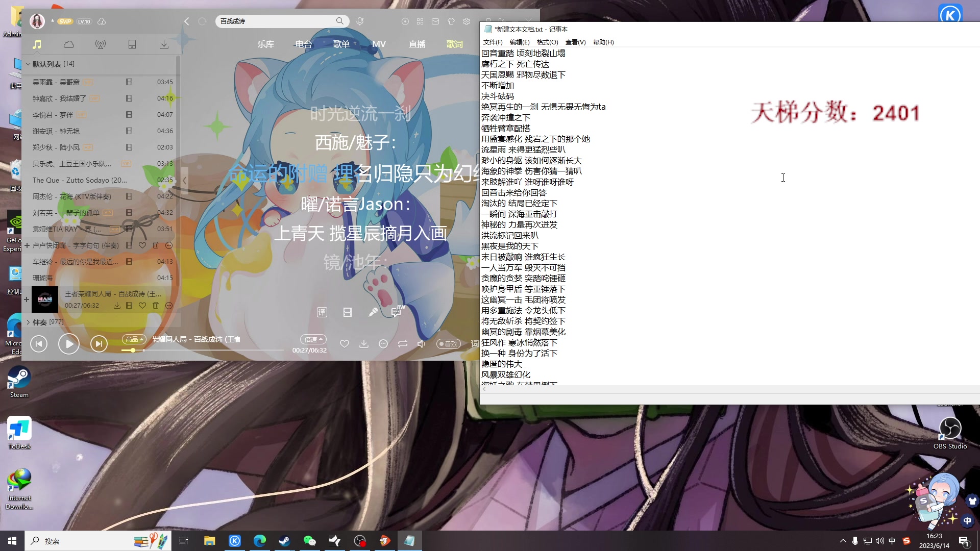The height and width of the screenshot is (551, 980).
Task: Open the 查看(V) menu in Notepad
Action: point(575,42)
